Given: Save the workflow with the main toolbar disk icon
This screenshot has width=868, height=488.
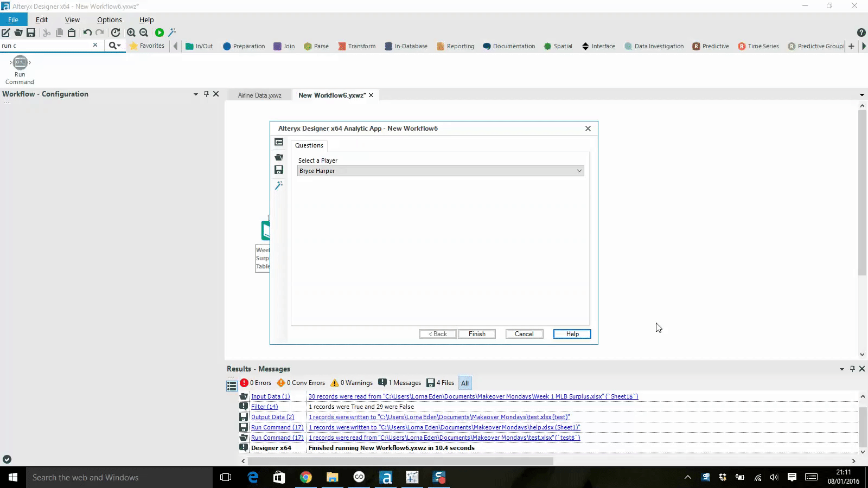Looking at the screenshot, I should tap(31, 33).
